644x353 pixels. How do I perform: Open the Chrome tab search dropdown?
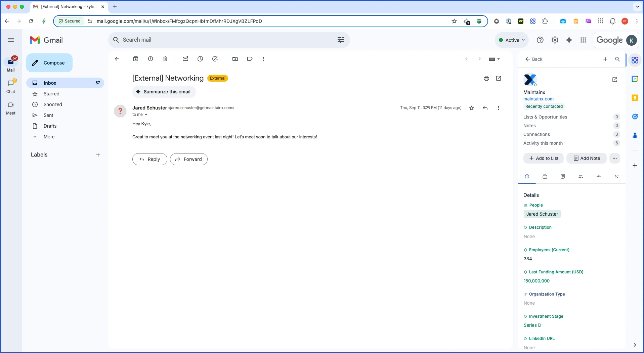coord(637,7)
